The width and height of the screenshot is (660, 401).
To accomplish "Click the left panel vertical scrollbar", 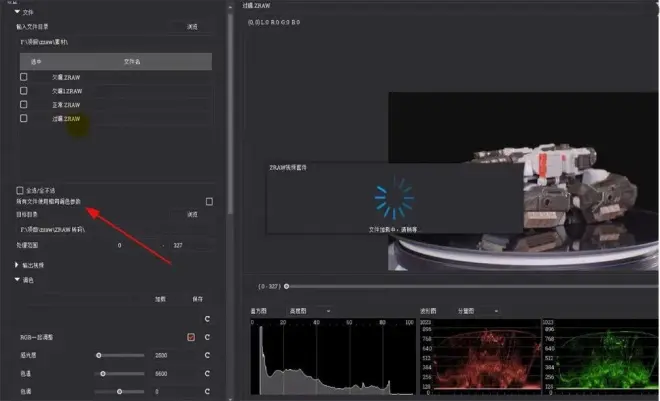I will coord(230,114).
